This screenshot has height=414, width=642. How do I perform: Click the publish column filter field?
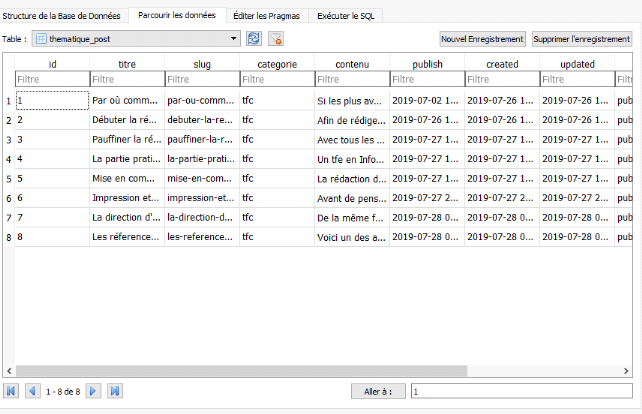click(x=427, y=79)
